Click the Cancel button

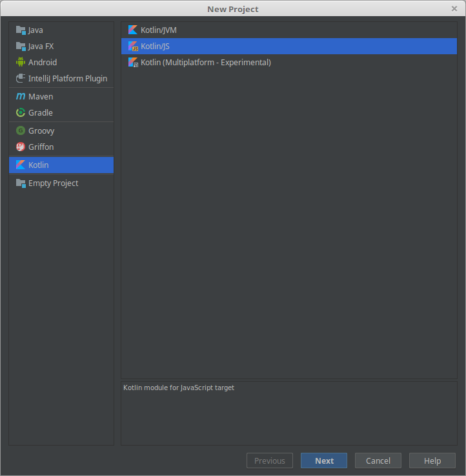[378, 460]
